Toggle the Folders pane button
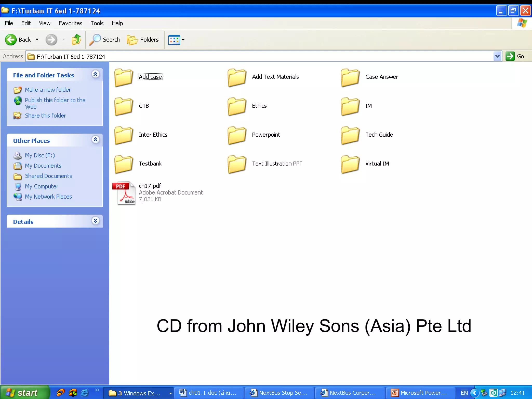Screen dimensions: 532x399 [143, 40]
